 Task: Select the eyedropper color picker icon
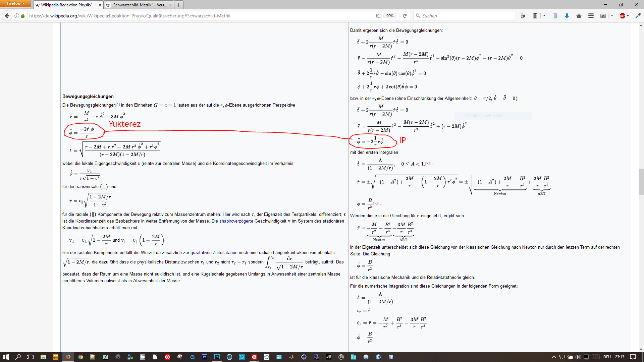pyautogui.click(x=638, y=16)
